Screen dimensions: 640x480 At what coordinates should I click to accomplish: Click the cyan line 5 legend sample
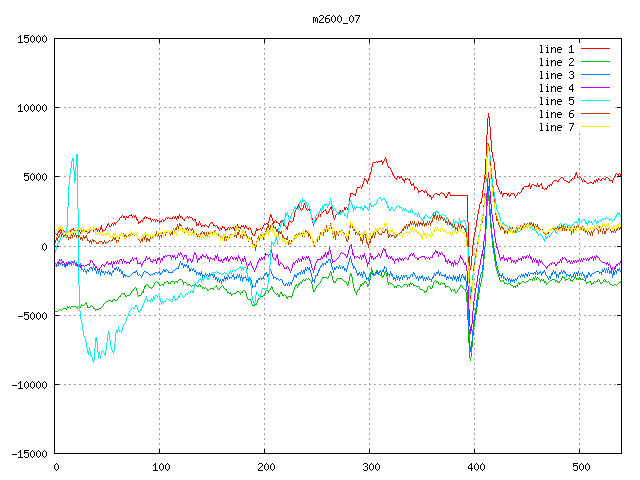(596, 101)
